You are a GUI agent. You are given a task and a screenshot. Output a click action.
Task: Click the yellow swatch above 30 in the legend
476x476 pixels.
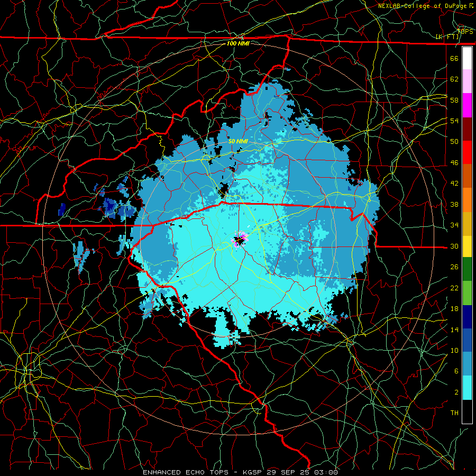click(467, 246)
